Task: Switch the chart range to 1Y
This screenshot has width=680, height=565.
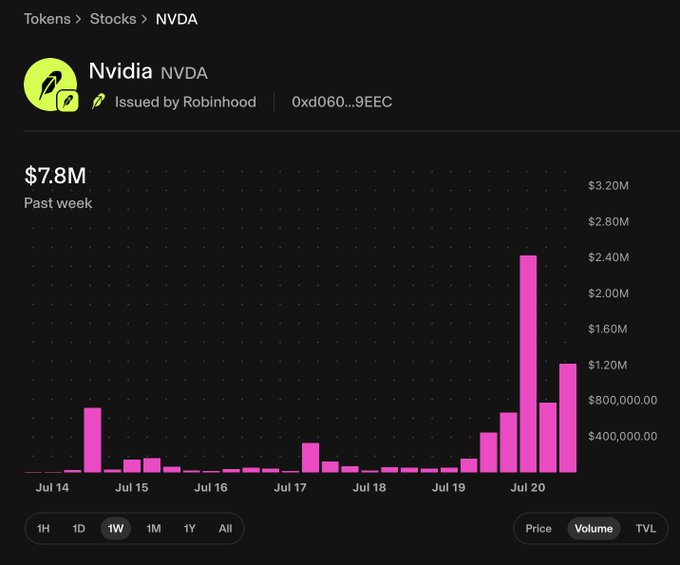Action: tap(190, 529)
